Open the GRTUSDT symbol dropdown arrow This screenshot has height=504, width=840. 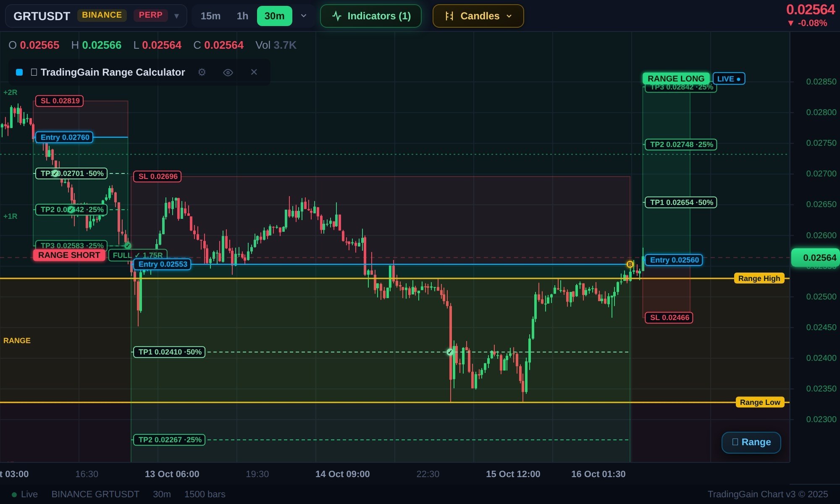pyautogui.click(x=177, y=16)
